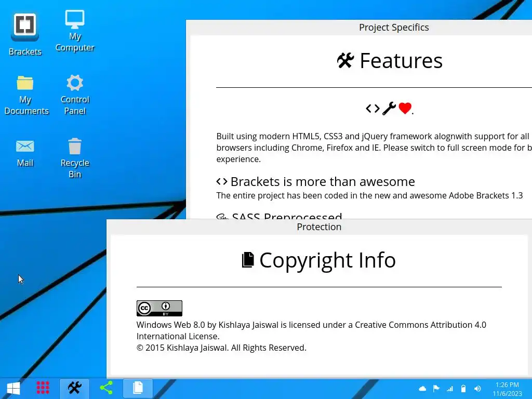Click the clock showing 1:26 PM
Viewport: 532px width, 399px height.
point(507,385)
